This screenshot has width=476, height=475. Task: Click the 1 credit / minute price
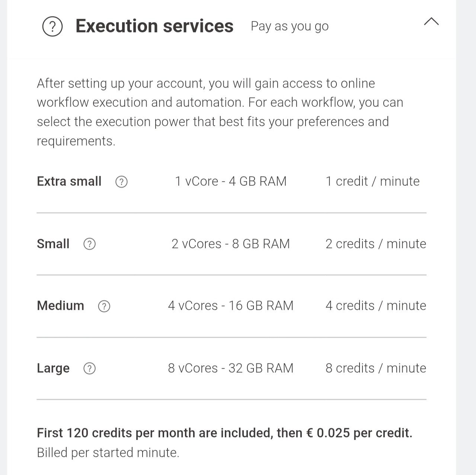(373, 181)
